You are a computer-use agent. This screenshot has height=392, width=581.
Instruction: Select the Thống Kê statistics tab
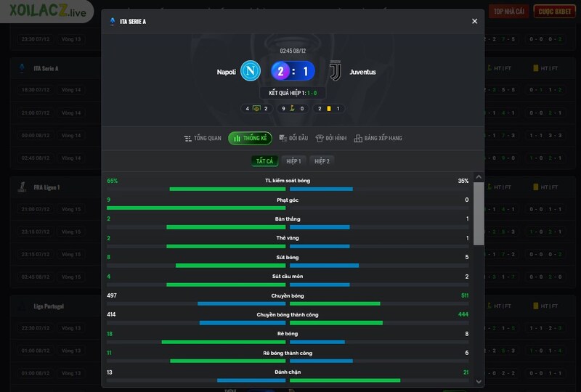pos(250,138)
